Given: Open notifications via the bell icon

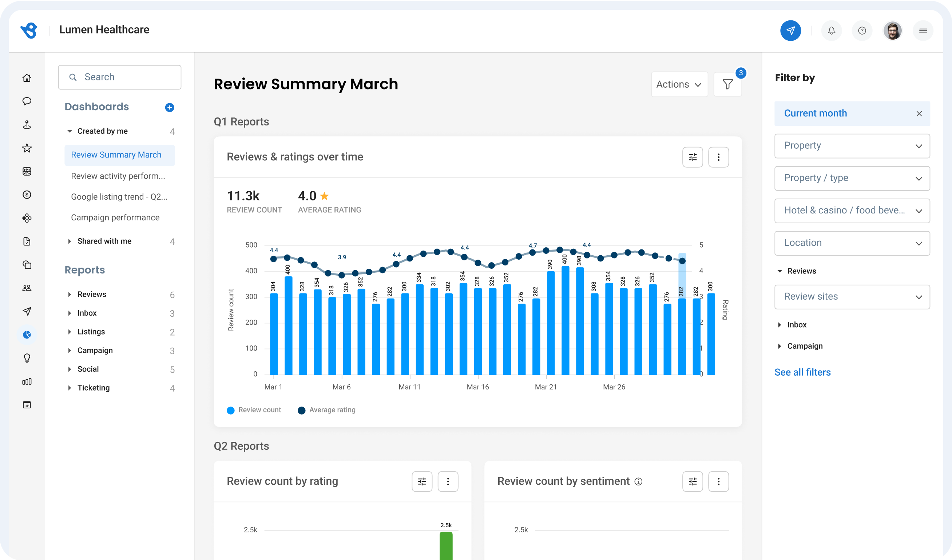Looking at the screenshot, I should tap(831, 31).
